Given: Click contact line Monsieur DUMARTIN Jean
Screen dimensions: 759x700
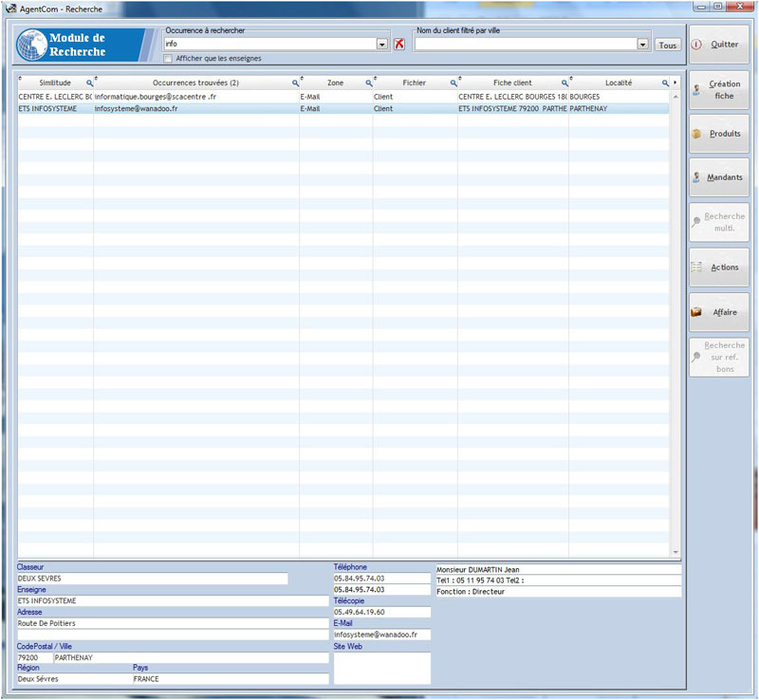Looking at the screenshot, I should [x=559, y=570].
